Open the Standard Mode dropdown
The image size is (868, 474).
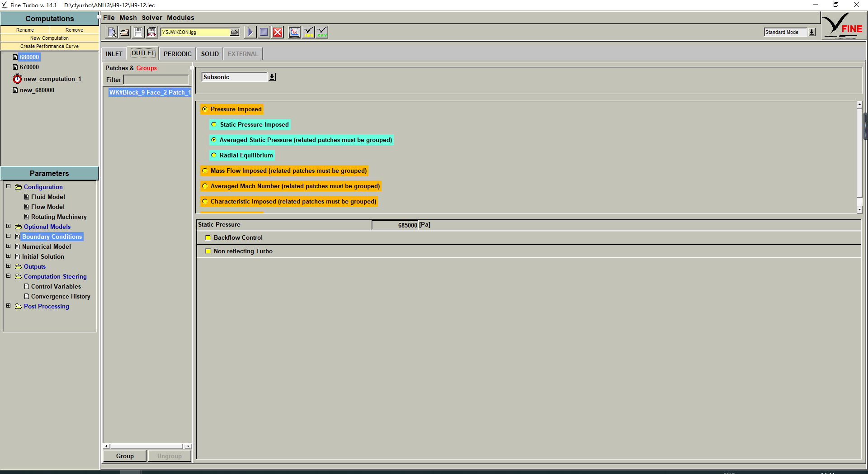tap(812, 32)
